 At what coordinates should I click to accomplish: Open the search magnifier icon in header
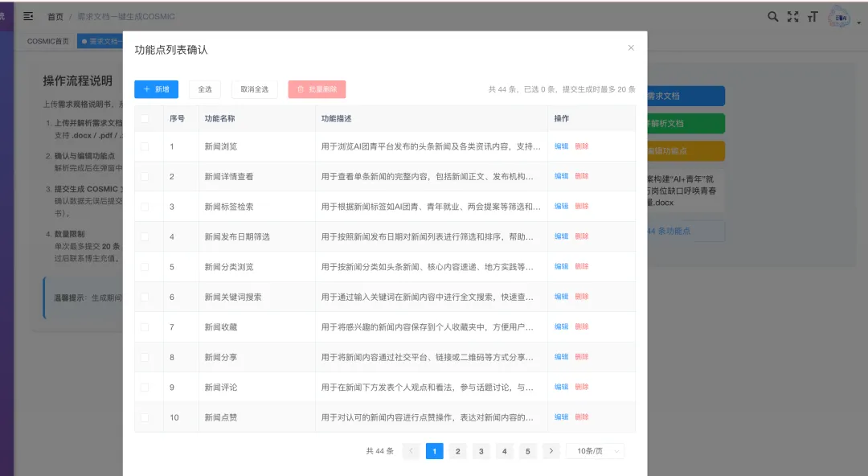(x=773, y=17)
